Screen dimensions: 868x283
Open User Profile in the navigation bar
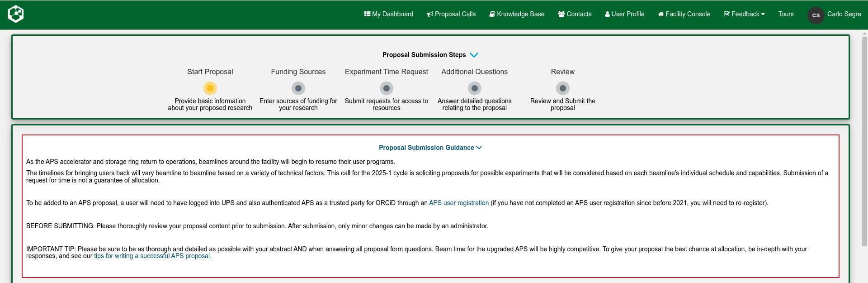(625, 14)
